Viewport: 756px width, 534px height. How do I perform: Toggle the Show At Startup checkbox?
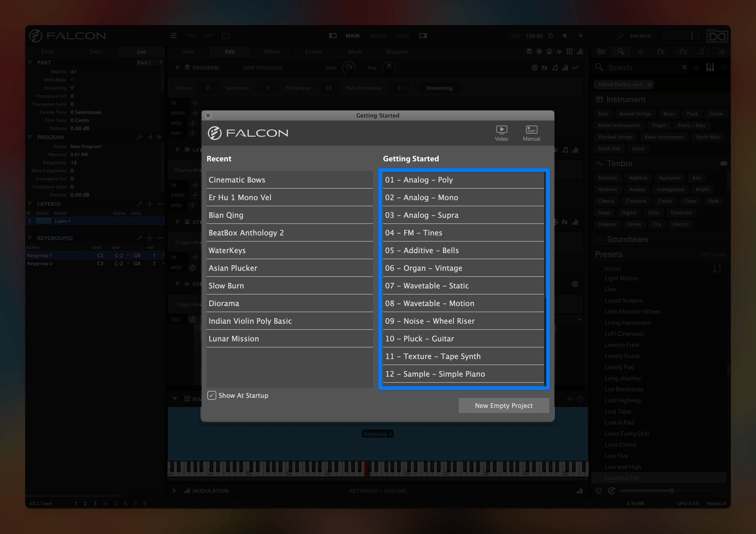click(212, 396)
